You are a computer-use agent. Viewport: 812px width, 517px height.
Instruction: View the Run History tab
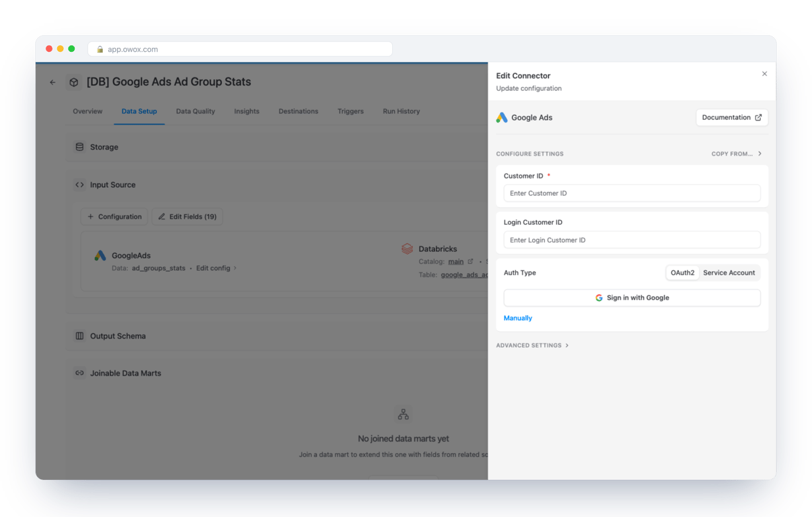coord(402,111)
